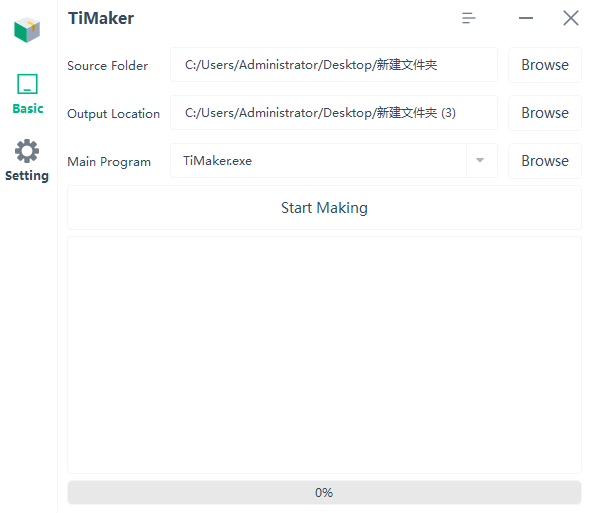Open the title bar menu icon
This screenshot has height=513, width=589.
pyautogui.click(x=468, y=18)
